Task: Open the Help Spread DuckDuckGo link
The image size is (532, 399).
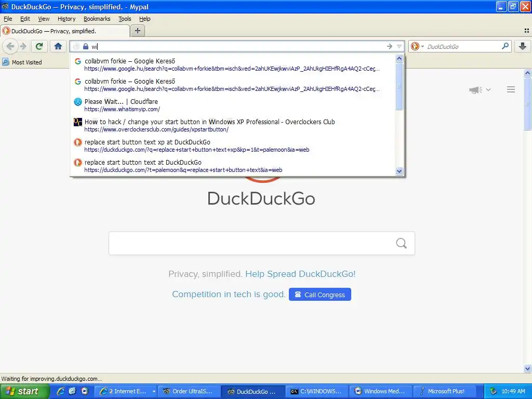Action: (x=300, y=274)
